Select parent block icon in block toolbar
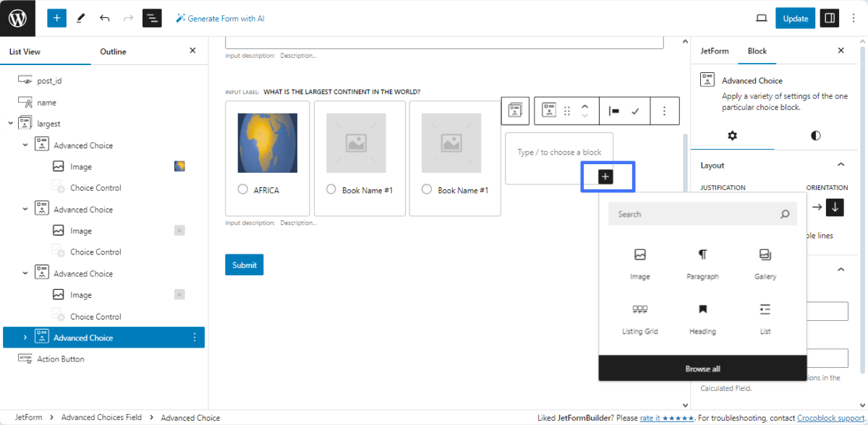The height and width of the screenshot is (425, 868). coord(515,111)
